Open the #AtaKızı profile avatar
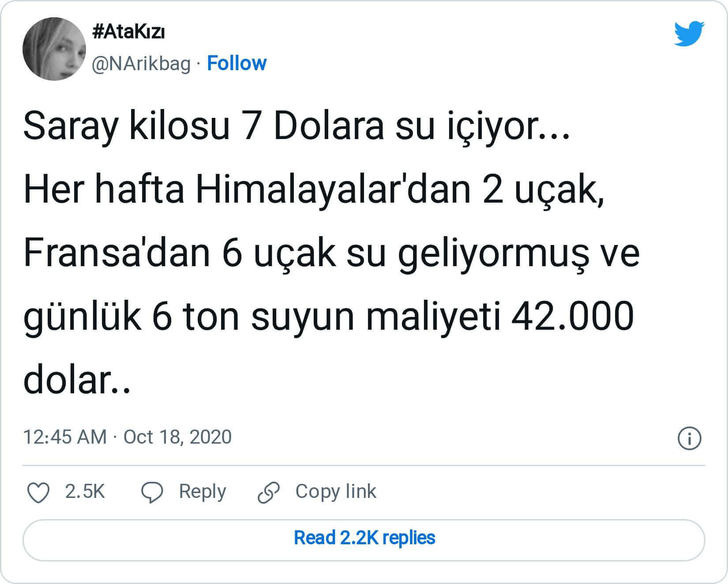 click(54, 49)
